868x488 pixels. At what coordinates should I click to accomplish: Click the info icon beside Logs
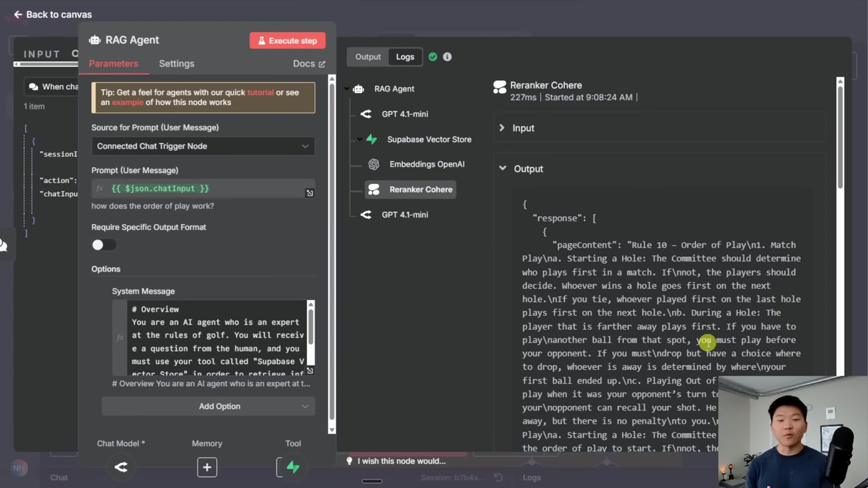[x=447, y=57]
